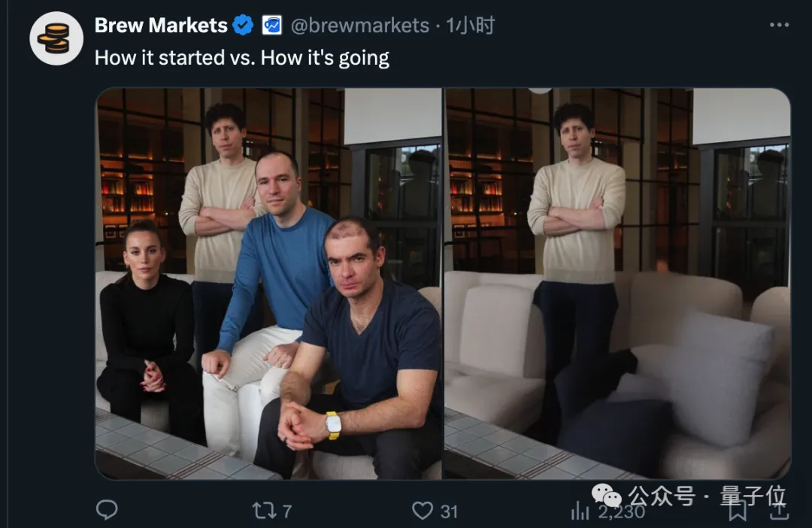812x528 pixels.
Task: Like the tweet with the heart icon
Action: click(x=423, y=511)
